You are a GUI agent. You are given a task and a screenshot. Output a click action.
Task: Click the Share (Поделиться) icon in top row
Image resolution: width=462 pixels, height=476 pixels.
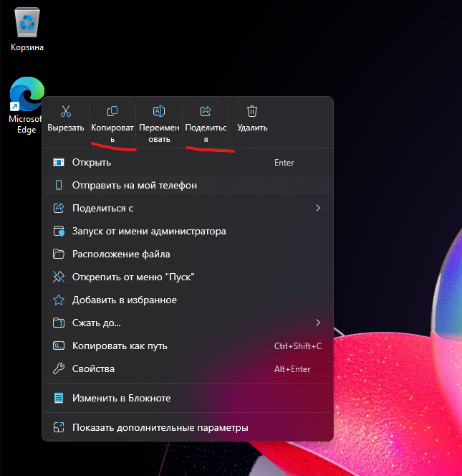point(206,111)
